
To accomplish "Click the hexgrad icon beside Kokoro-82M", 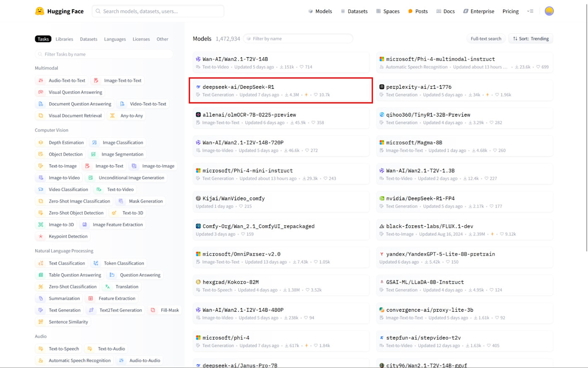I will [198, 282].
